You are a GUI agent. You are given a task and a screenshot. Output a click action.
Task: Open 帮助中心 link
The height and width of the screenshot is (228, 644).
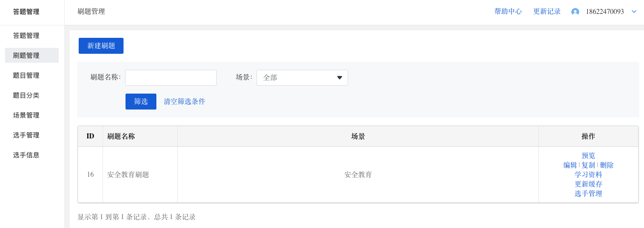point(508,11)
